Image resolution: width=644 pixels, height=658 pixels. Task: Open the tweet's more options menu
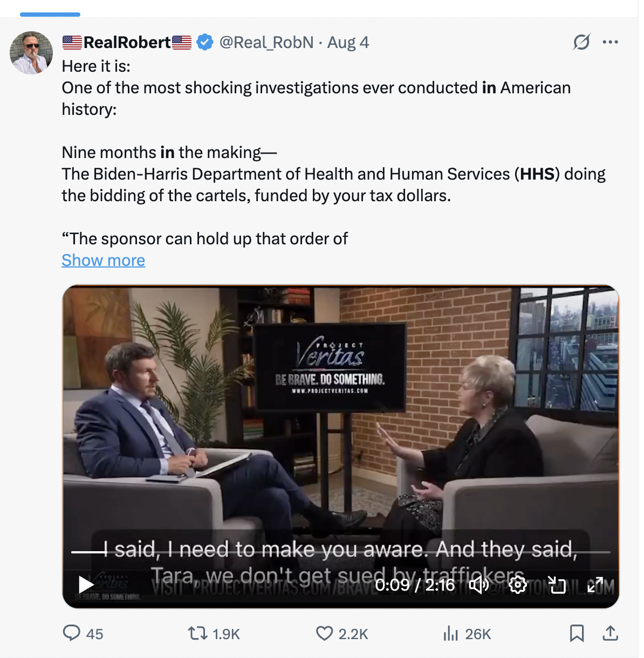pyautogui.click(x=611, y=42)
